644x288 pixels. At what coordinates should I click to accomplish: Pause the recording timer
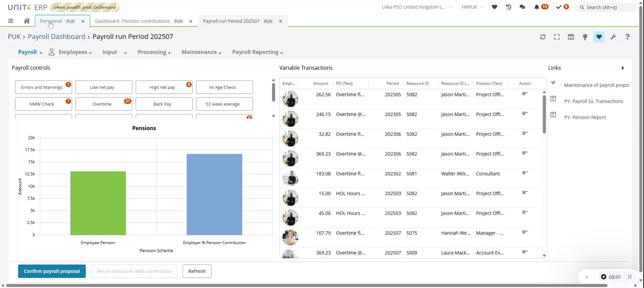pyautogui.click(x=630, y=277)
